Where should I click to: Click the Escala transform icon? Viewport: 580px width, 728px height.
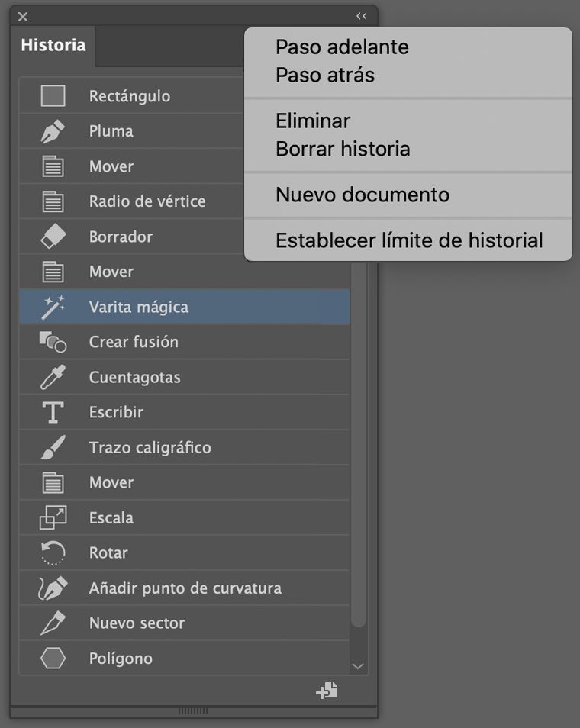pos(53,517)
